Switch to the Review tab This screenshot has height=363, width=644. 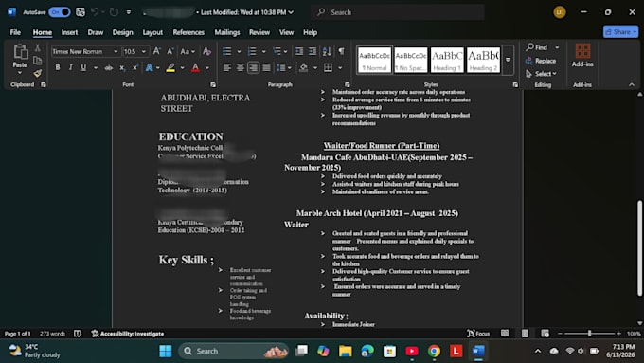(x=259, y=32)
